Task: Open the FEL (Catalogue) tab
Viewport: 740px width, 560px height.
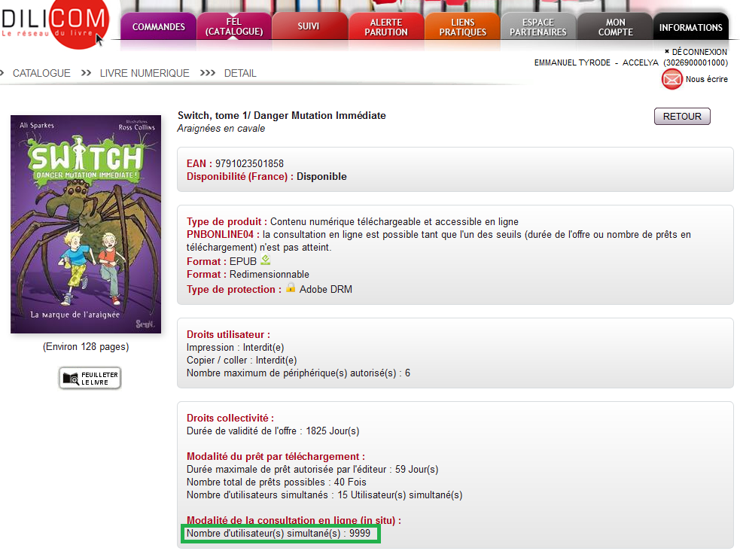Action: (234, 27)
